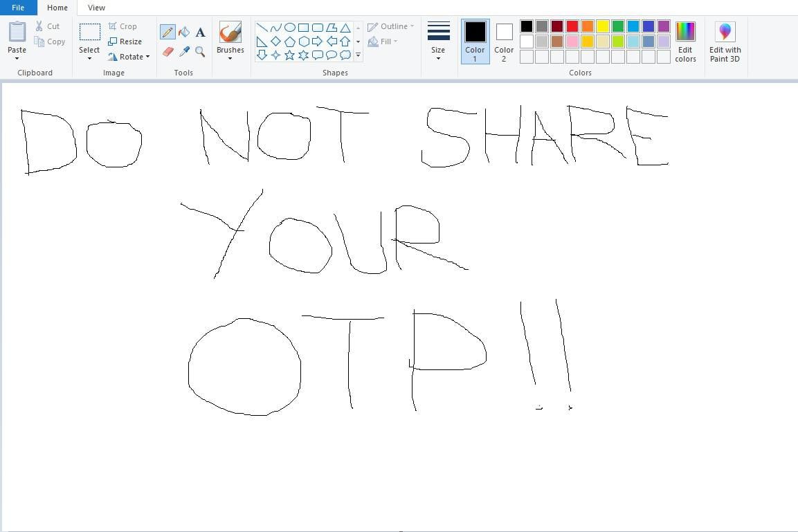Pick the Fill with color bucket tool
The image size is (798, 532).
click(184, 32)
